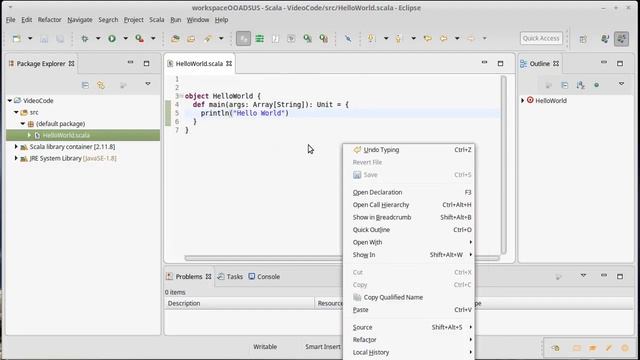Open the Source submenu in context menu
Viewport: 640px width, 360px height.
pos(409,327)
